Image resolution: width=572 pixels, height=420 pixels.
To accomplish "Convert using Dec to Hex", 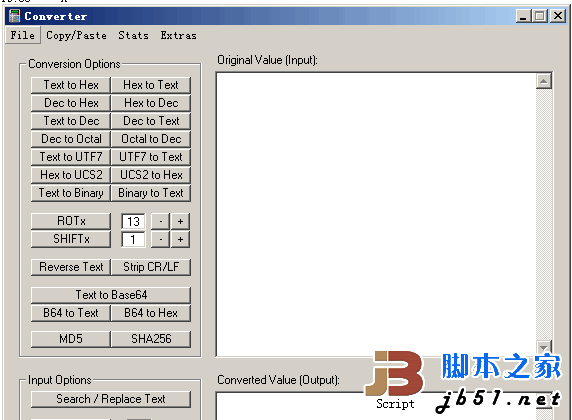I will [71, 103].
